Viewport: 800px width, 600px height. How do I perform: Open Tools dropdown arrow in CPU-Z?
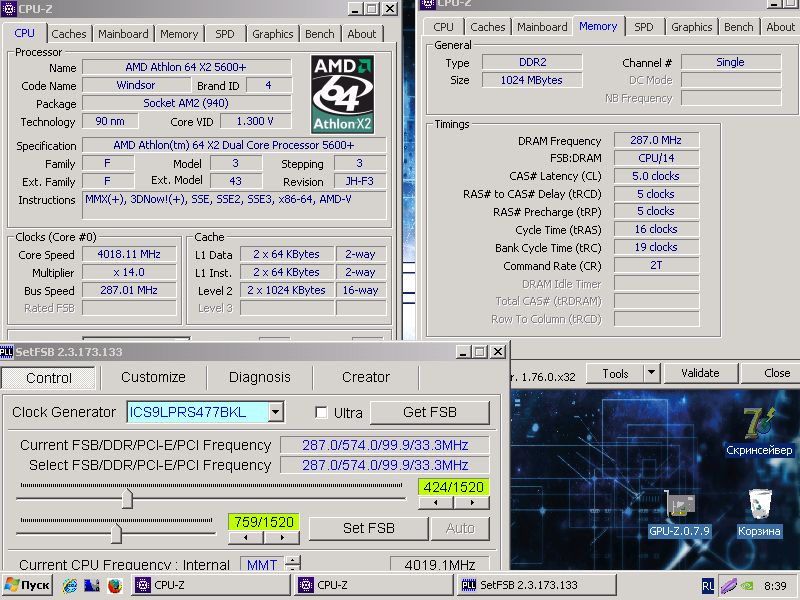652,373
